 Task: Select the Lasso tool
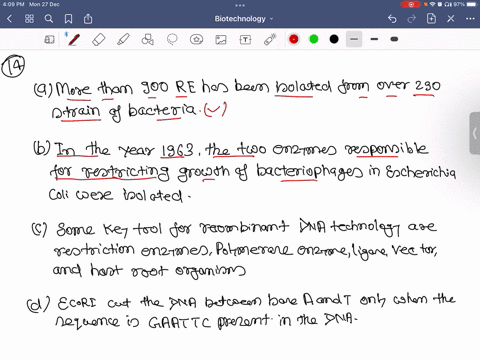pos(172,39)
